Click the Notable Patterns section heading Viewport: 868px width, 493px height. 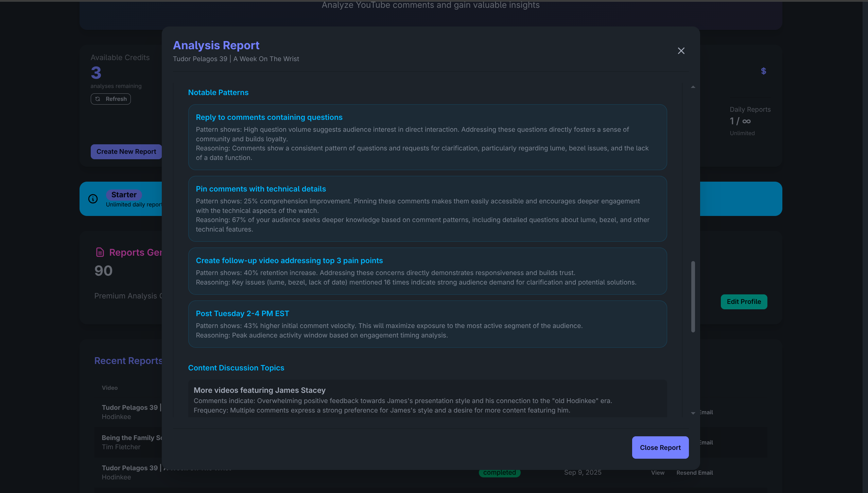tap(218, 92)
